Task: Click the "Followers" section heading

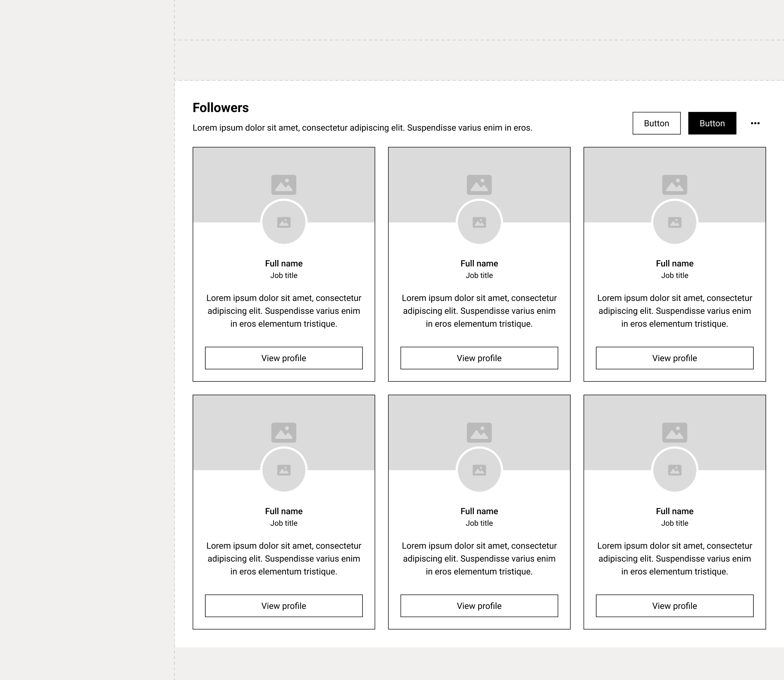Action: (220, 108)
